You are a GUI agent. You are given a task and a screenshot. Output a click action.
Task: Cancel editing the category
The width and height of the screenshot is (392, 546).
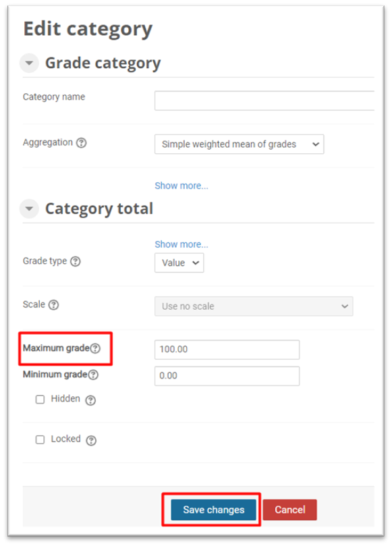tap(290, 510)
